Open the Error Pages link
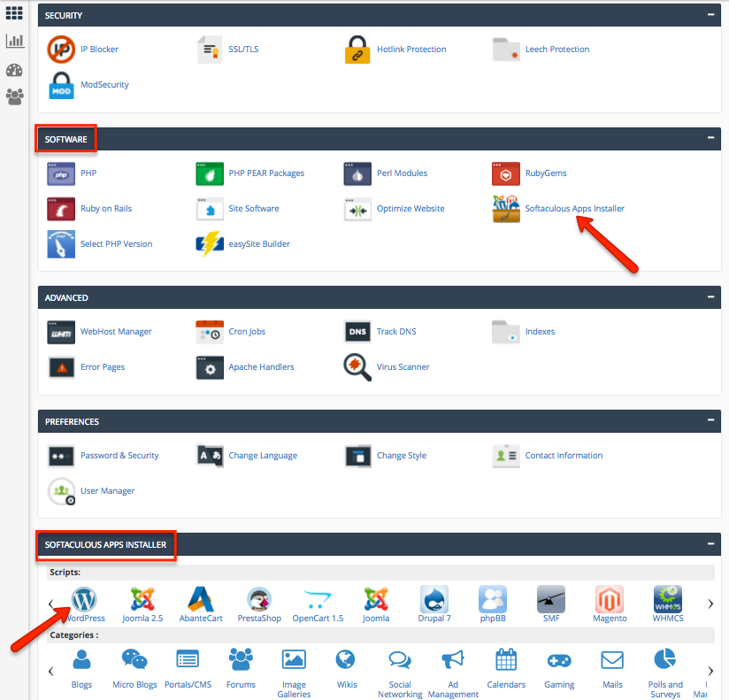Viewport: 729px width, 700px height. pyautogui.click(x=103, y=367)
